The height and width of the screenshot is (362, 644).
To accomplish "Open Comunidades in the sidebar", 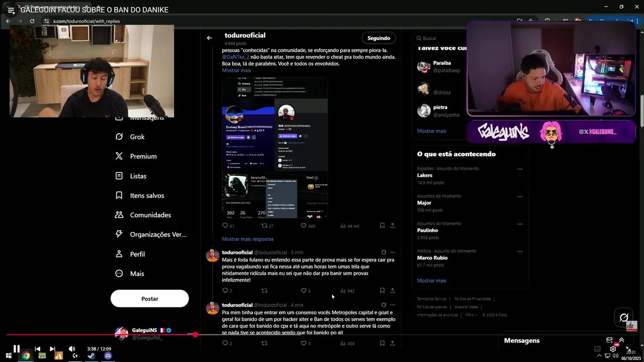I will [x=143, y=215].
